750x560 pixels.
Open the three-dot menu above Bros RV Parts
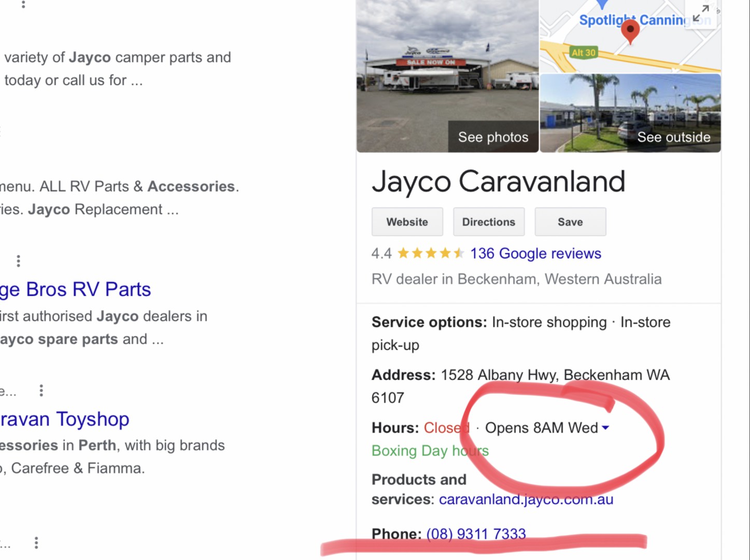pos(18,261)
